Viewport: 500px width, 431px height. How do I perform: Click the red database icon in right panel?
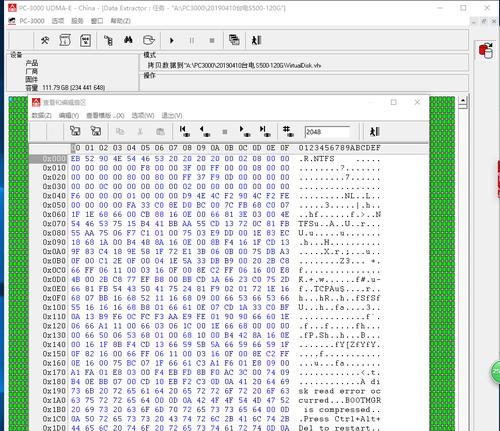[x=486, y=51]
